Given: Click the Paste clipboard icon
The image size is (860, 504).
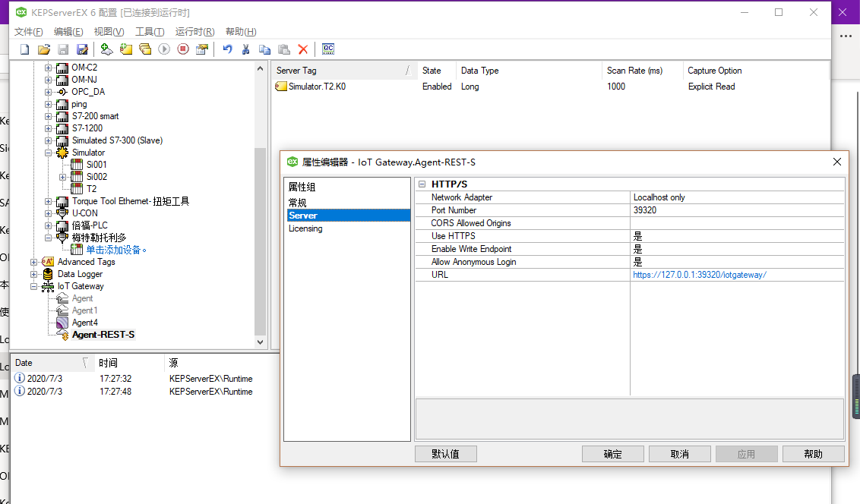Looking at the screenshot, I should click(284, 49).
